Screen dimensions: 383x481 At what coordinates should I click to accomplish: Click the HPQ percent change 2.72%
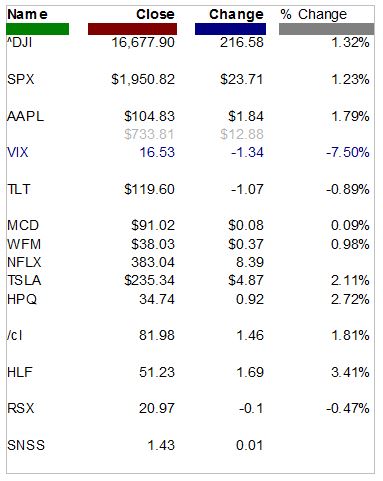click(x=350, y=299)
